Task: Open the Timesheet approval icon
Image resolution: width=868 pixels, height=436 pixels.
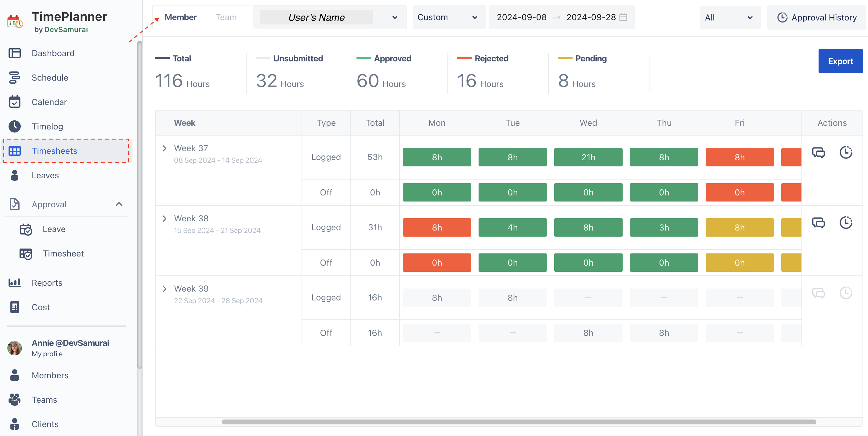Action: point(26,254)
